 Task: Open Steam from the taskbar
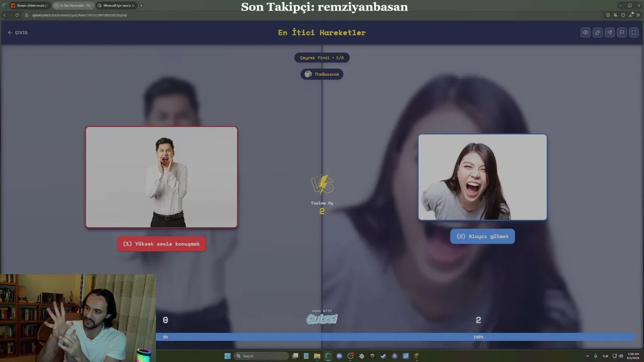pos(383,356)
